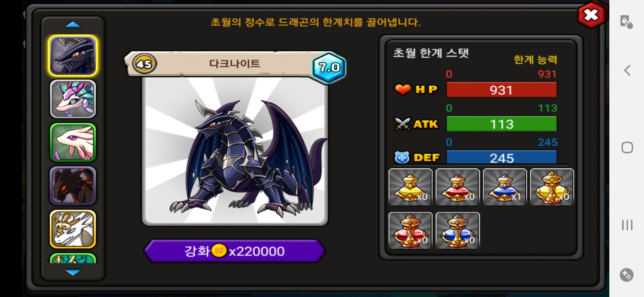This screenshot has height=297, width=644.
Task: Tap the purple 강화 x220000 button
Action: click(234, 251)
